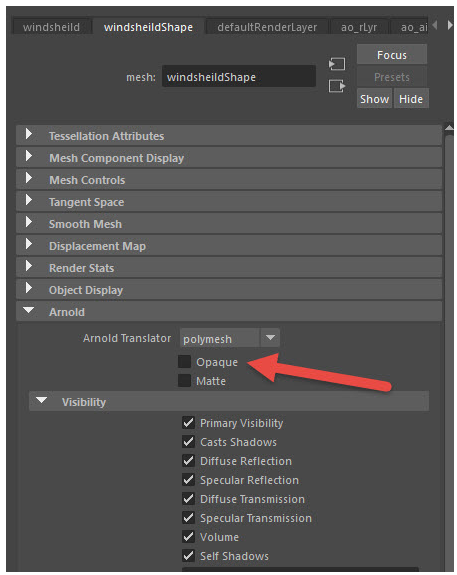Expand the Smooth Mesh section

[x=229, y=224]
